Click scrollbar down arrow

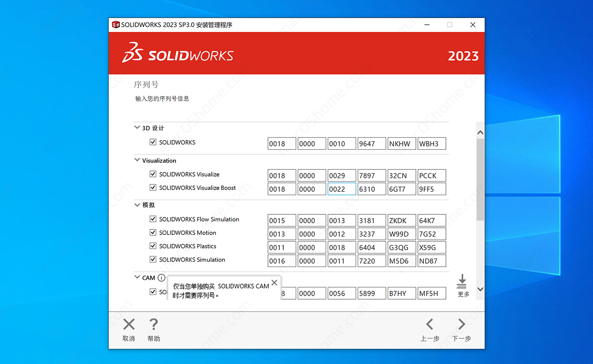click(x=480, y=289)
